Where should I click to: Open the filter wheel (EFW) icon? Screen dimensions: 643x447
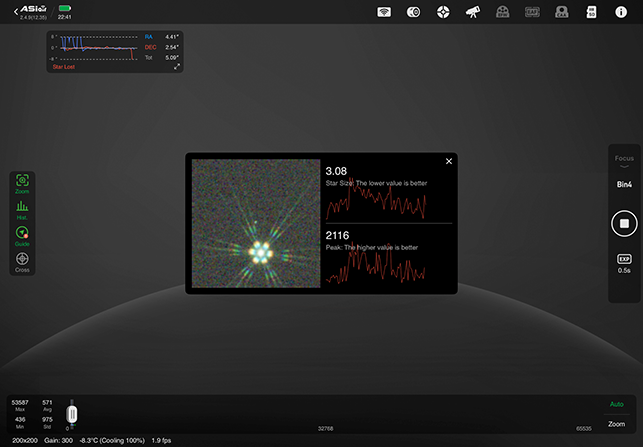pos(502,12)
